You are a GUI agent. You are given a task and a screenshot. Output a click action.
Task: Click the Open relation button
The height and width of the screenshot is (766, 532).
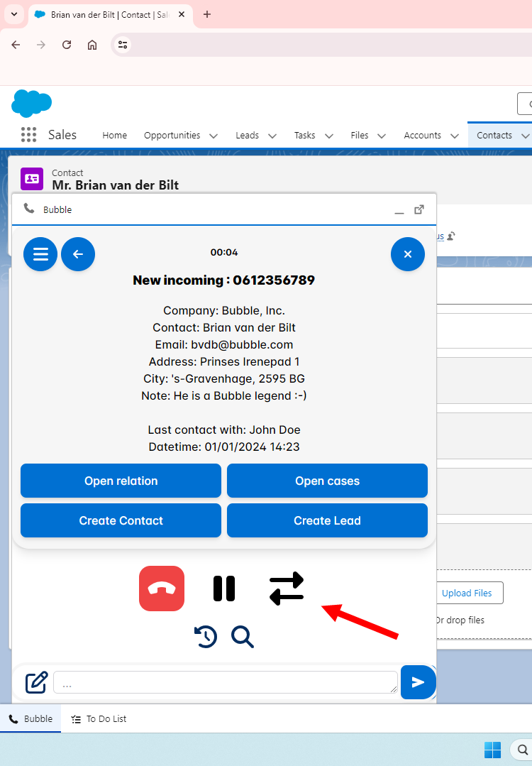coord(121,481)
